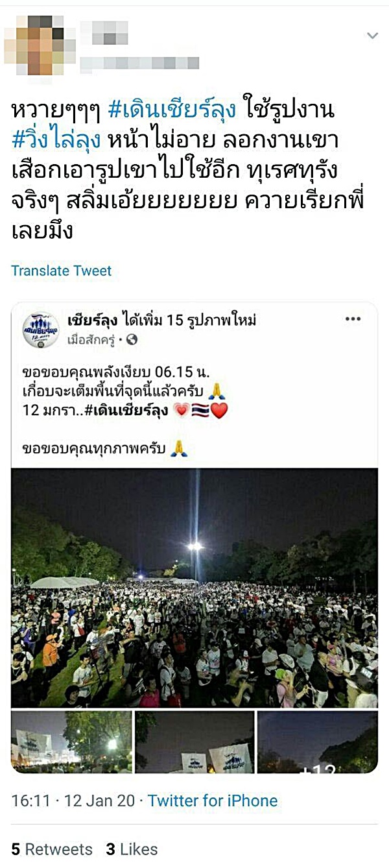The height and width of the screenshot is (868, 389).
Task: Open the three-dot menu on the Facebook post
Action: [353, 319]
